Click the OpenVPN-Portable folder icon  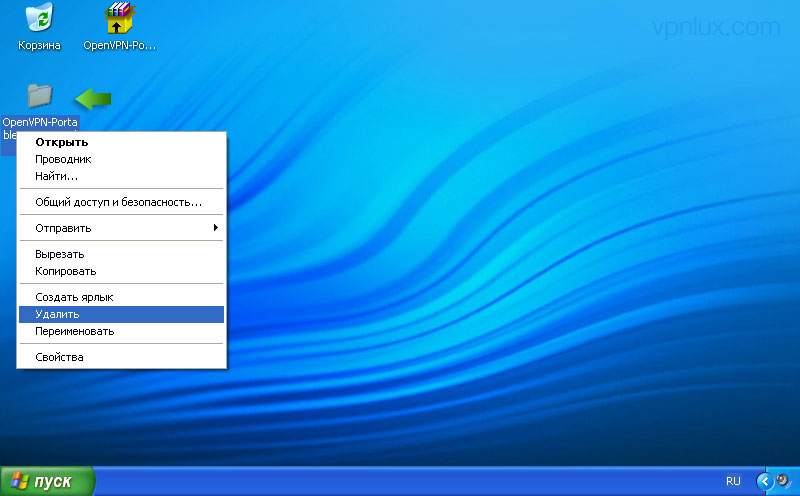40,96
